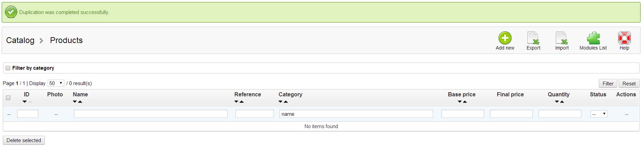Click the Category filter field containing "name"

coord(356,114)
